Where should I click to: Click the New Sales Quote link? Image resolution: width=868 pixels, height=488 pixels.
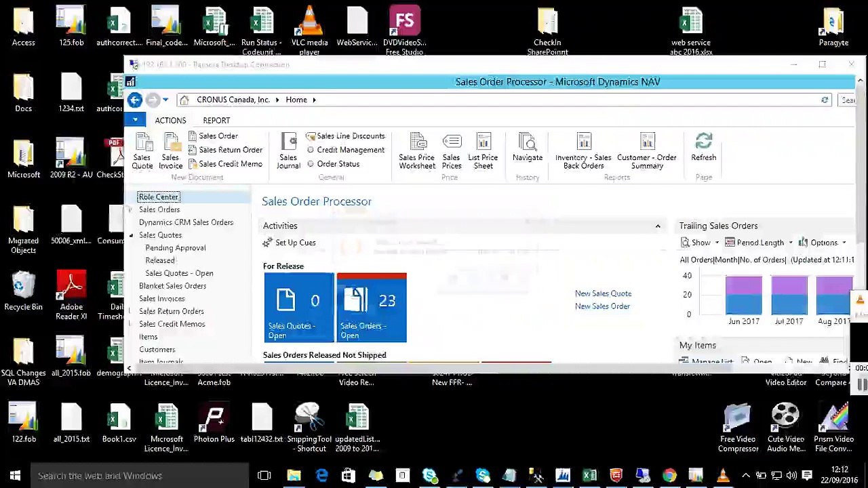pyautogui.click(x=603, y=293)
